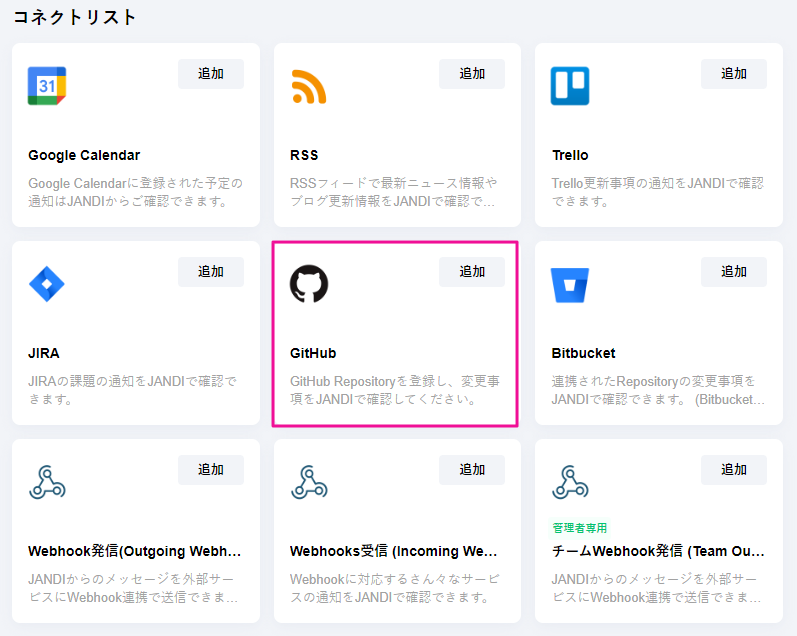797x636 pixels.
Task: Click the Team Outgoing Webhook card icon
Action: pos(570,482)
